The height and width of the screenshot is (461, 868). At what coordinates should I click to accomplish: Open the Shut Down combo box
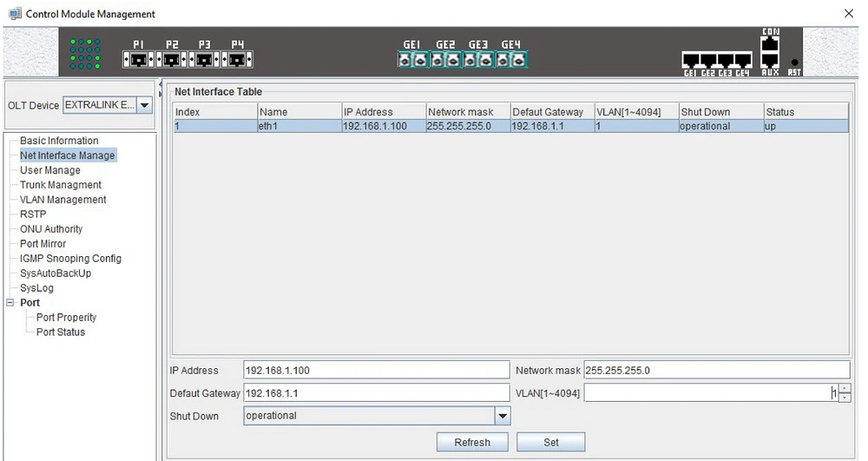tap(502, 416)
